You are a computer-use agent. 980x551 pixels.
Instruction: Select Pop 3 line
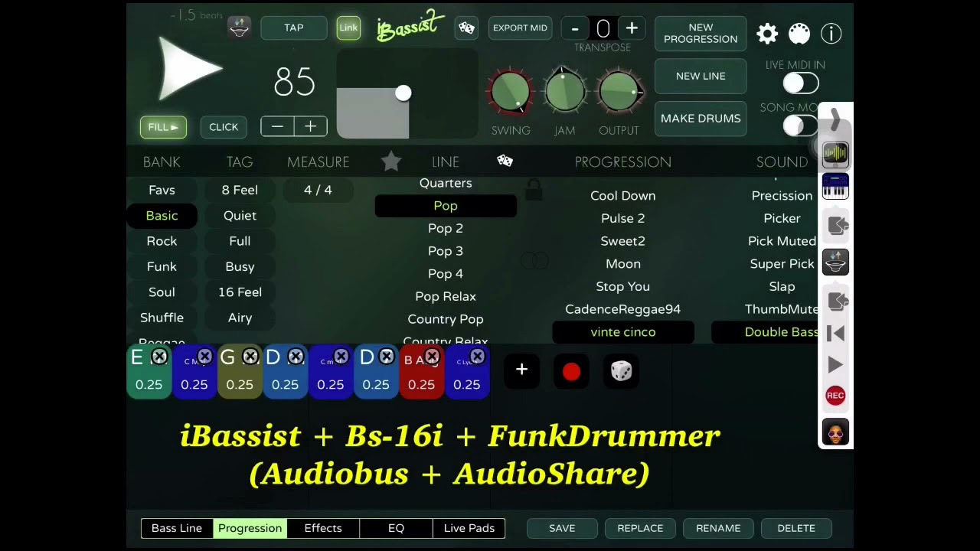(446, 251)
